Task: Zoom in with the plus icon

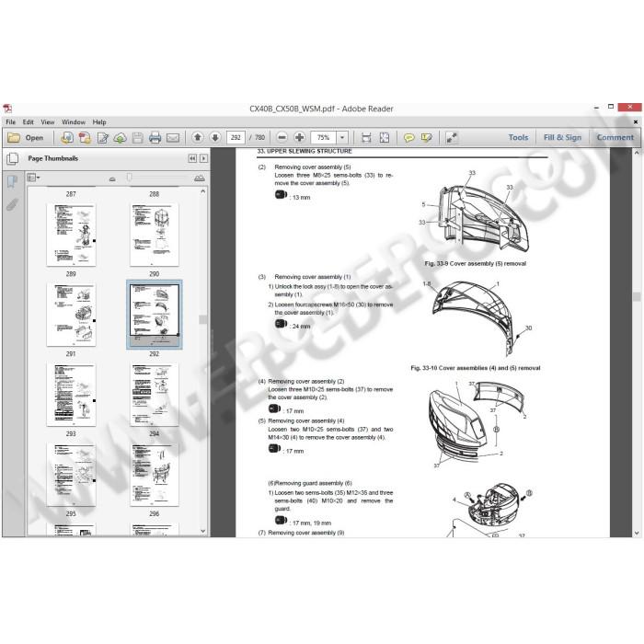Action: (x=299, y=138)
